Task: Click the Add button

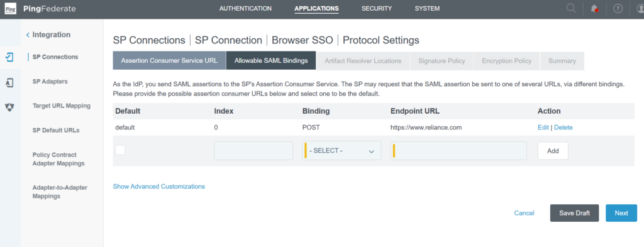Action: pos(553,151)
